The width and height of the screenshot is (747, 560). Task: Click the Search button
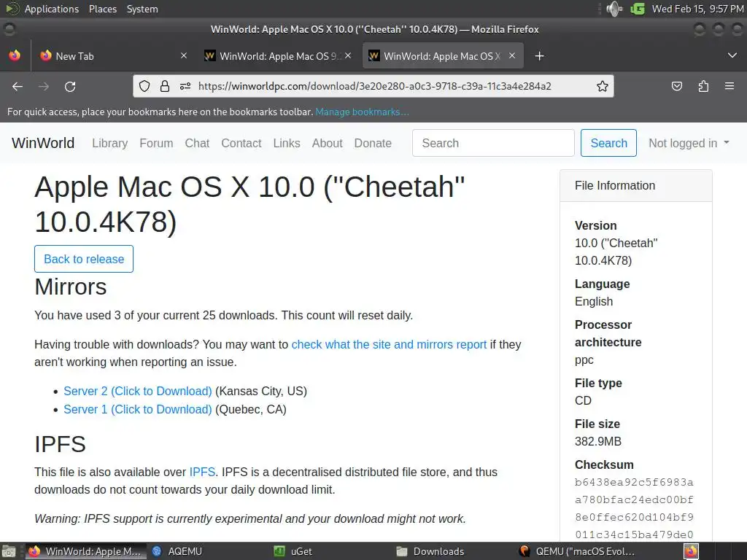coord(608,143)
